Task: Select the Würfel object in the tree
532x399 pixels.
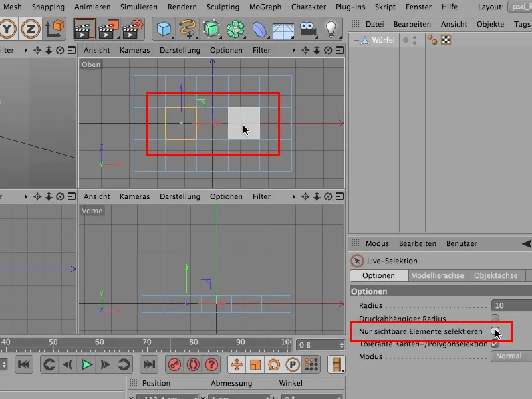Action: click(x=383, y=40)
